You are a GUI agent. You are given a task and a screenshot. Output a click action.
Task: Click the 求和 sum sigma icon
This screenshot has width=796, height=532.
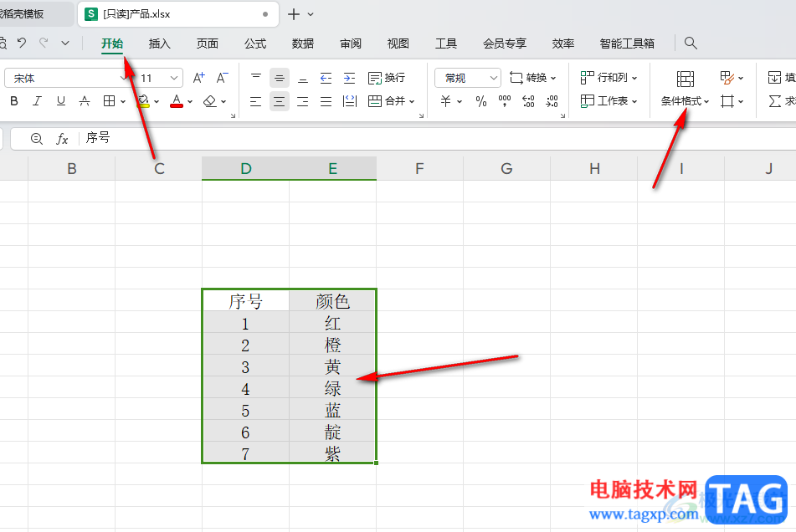[x=775, y=101]
